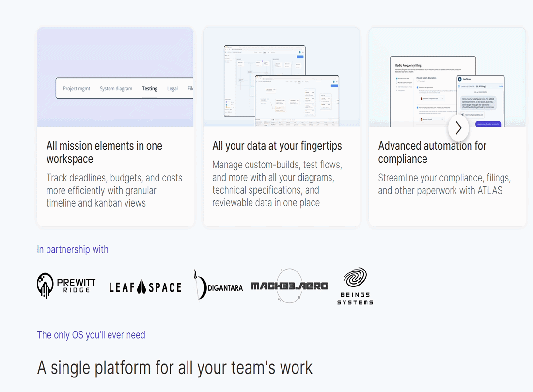Image resolution: width=533 pixels, height=392 pixels.
Task: Click the 'All your data at your fingertips' heading
Action: point(277,146)
